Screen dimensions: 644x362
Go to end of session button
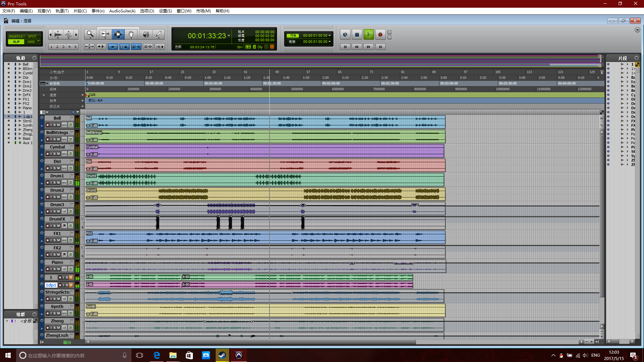[x=380, y=47]
